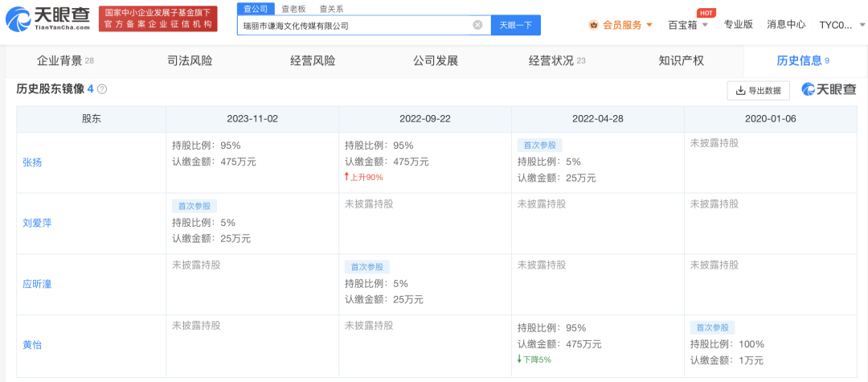Image resolution: width=868 pixels, height=382 pixels.
Task: Open 消息中心 in the top bar
Action: (x=785, y=24)
